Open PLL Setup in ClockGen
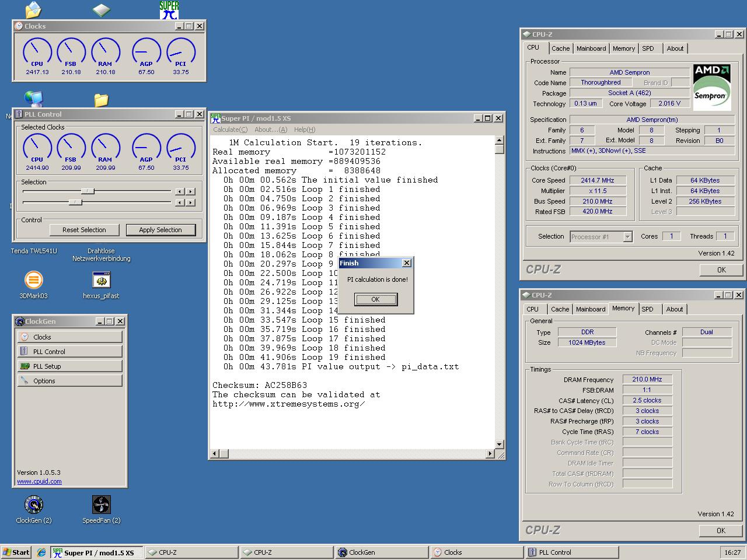Viewport: 747px width, 560px height. pyautogui.click(x=70, y=366)
